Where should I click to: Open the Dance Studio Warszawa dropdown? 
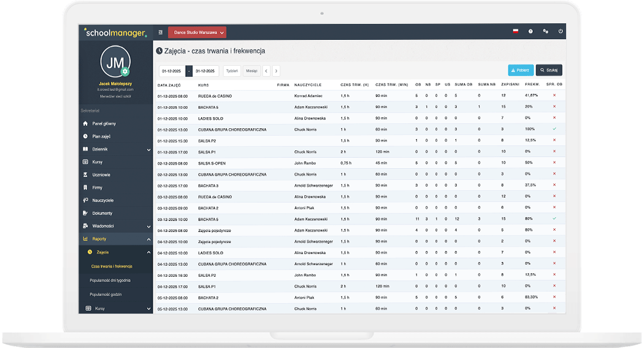197,32
